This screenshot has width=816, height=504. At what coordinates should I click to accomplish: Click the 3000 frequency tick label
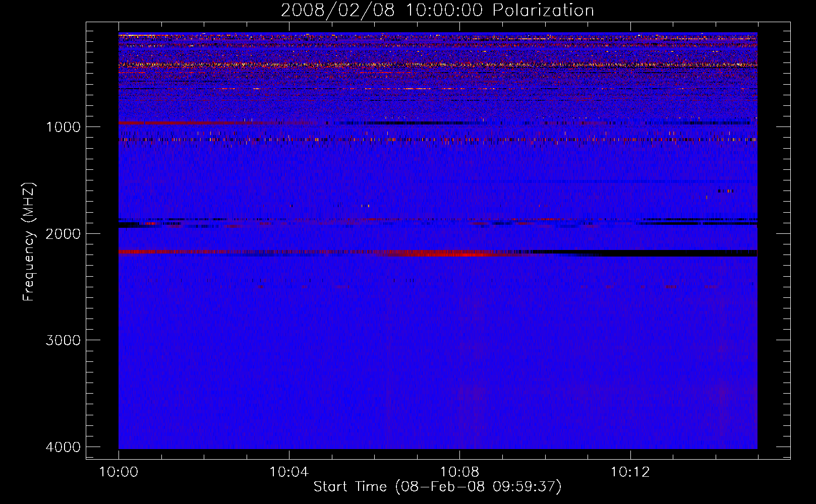[x=63, y=340]
